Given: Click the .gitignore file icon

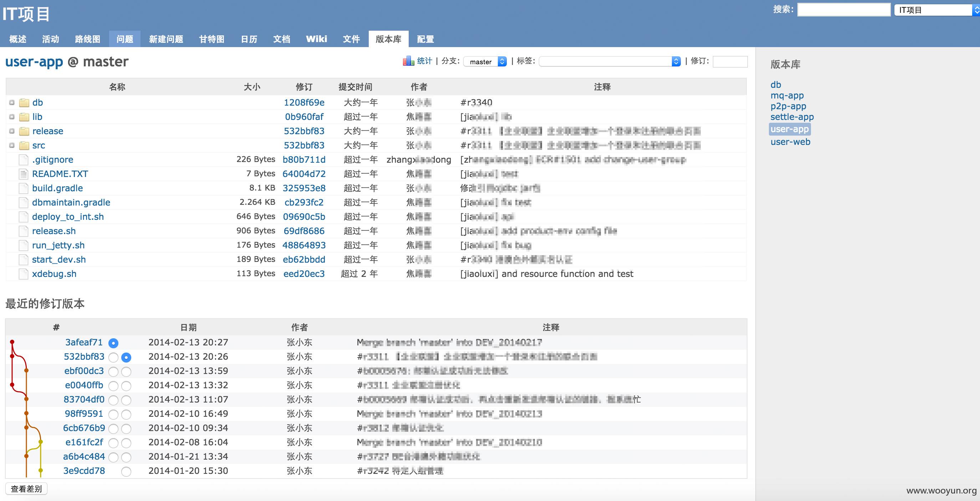Looking at the screenshot, I should [x=24, y=160].
